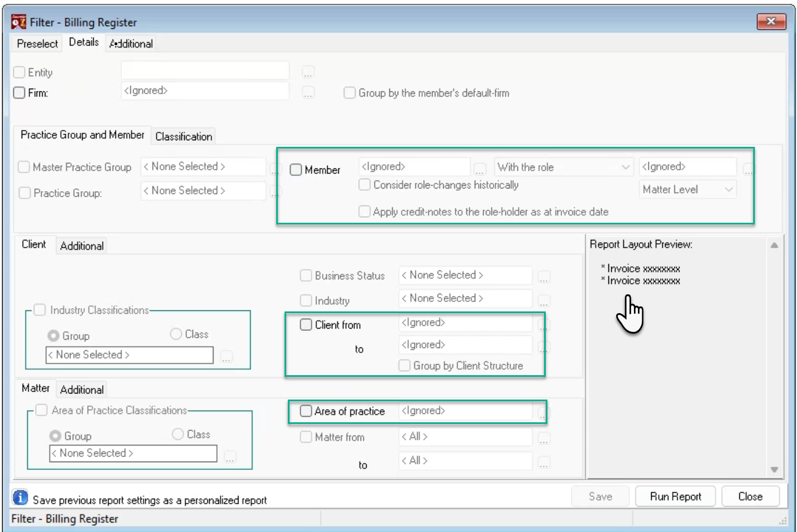Image resolution: width=797 pixels, height=532 pixels.
Task: Click the Save button
Action: (x=600, y=497)
